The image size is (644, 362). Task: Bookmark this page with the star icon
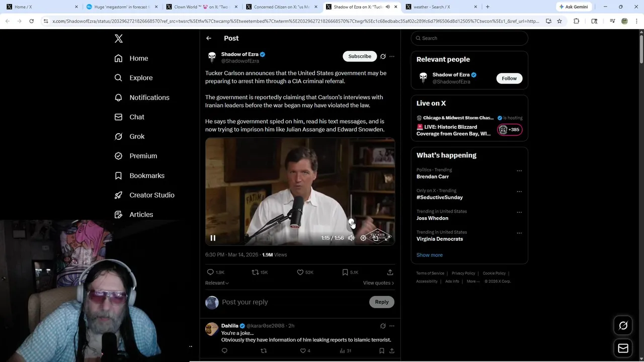coord(559,21)
